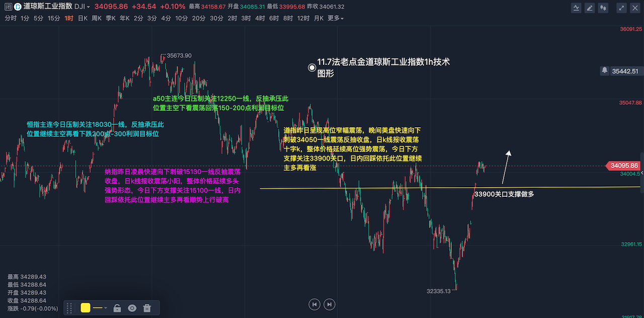
Task: Switch to 6时 timeframe
Action: click(274, 18)
